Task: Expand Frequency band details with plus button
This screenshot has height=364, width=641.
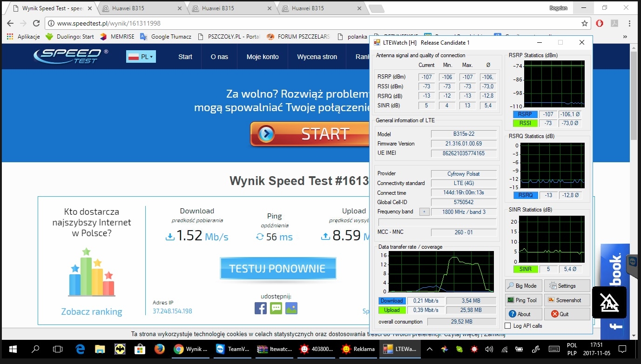Action: tap(424, 212)
